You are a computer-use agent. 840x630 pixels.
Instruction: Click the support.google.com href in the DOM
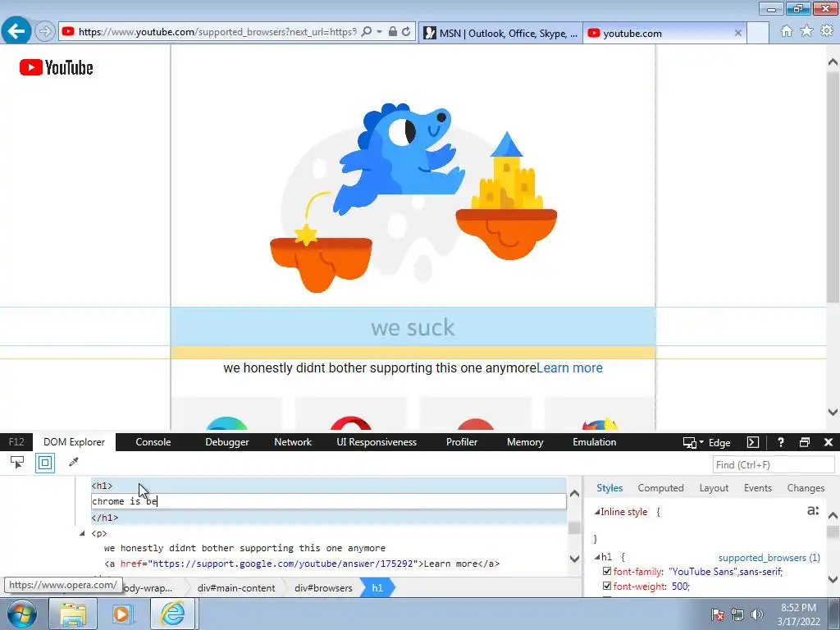tap(285, 564)
